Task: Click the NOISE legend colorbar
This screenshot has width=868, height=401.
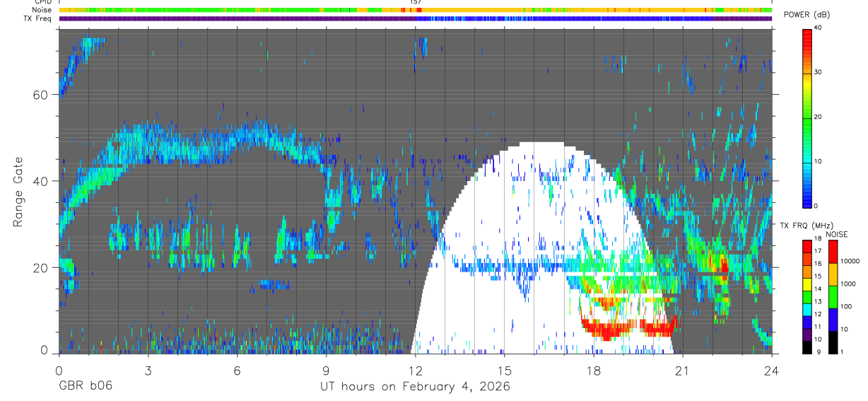Action: [833, 296]
